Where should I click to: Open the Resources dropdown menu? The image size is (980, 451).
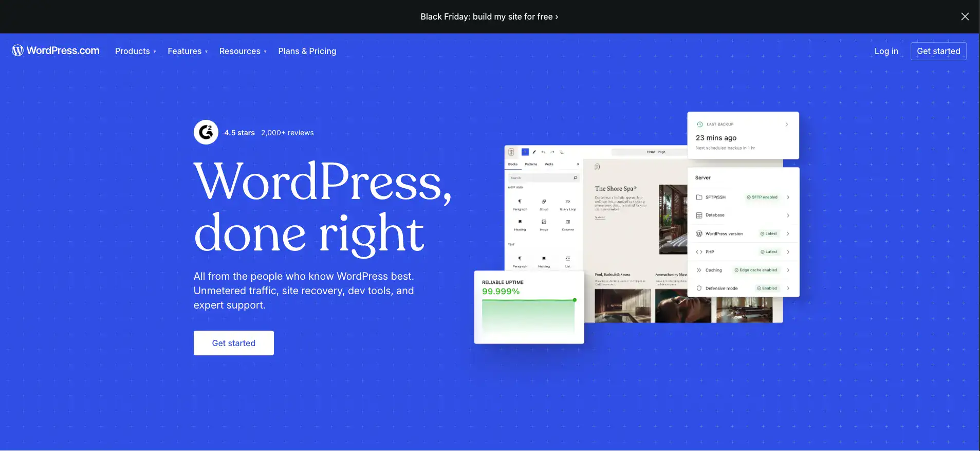click(243, 51)
